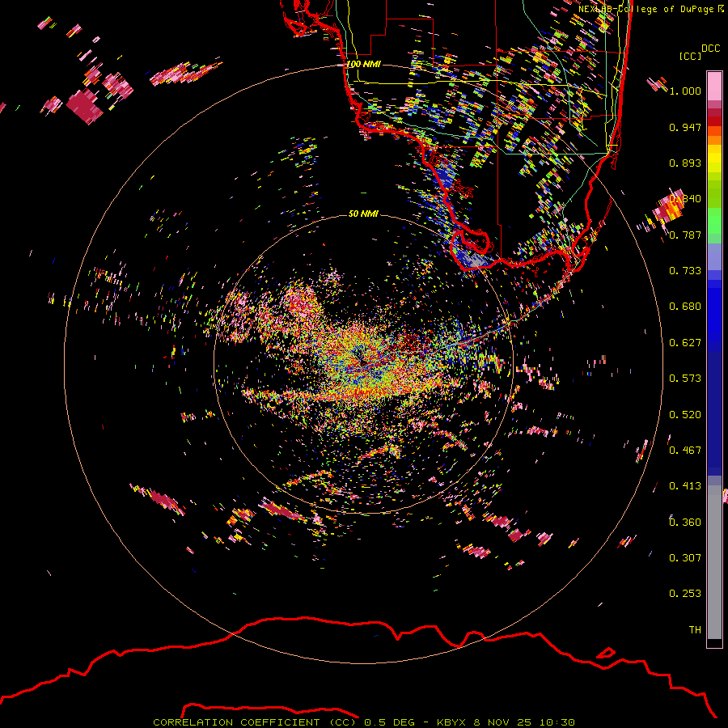Select the 0.627 legend value
The width and height of the screenshot is (728, 728).
click(x=685, y=343)
